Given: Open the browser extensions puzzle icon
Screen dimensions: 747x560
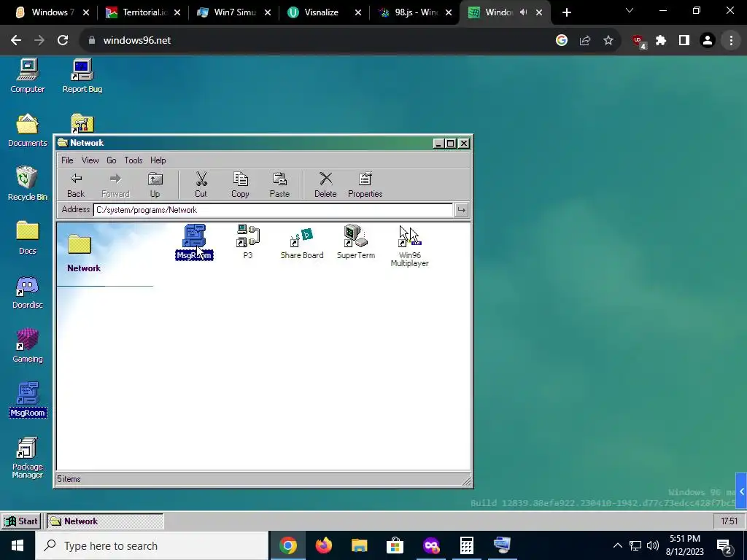Looking at the screenshot, I should click(660, 41).
